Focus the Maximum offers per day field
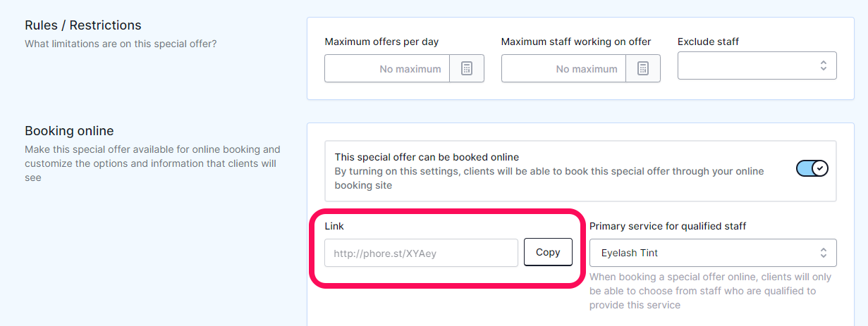The image size is (868, 326). click(387, 68)
